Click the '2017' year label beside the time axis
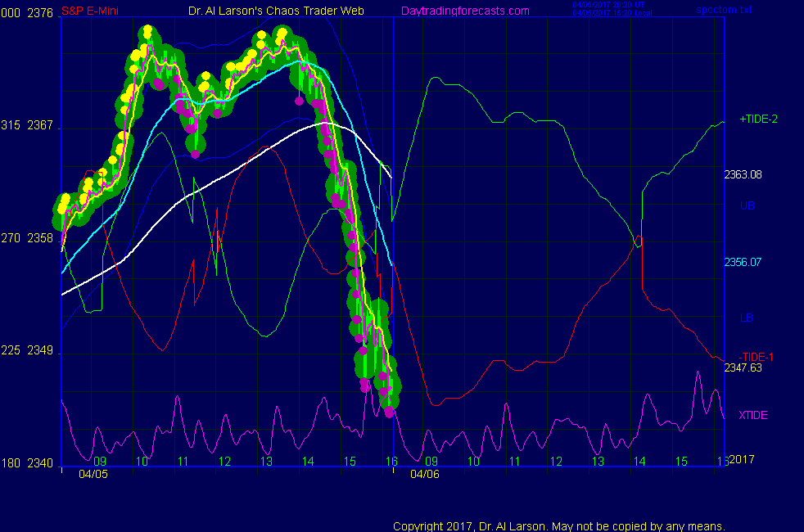Image resolution: width=804 pixels, height=532 pixels. (742, 459)
